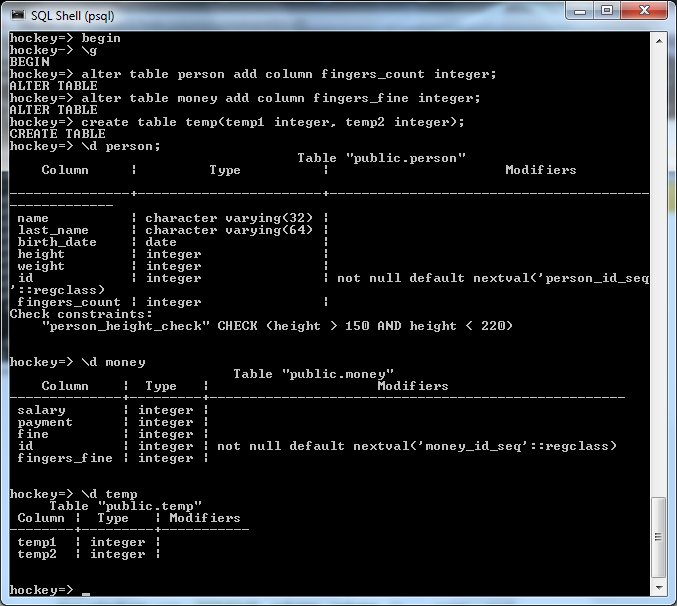This screenshot has width=677, height=606.
Task: Click the 'fingers_fine' row in money table
Action: (x=113, y=458)
